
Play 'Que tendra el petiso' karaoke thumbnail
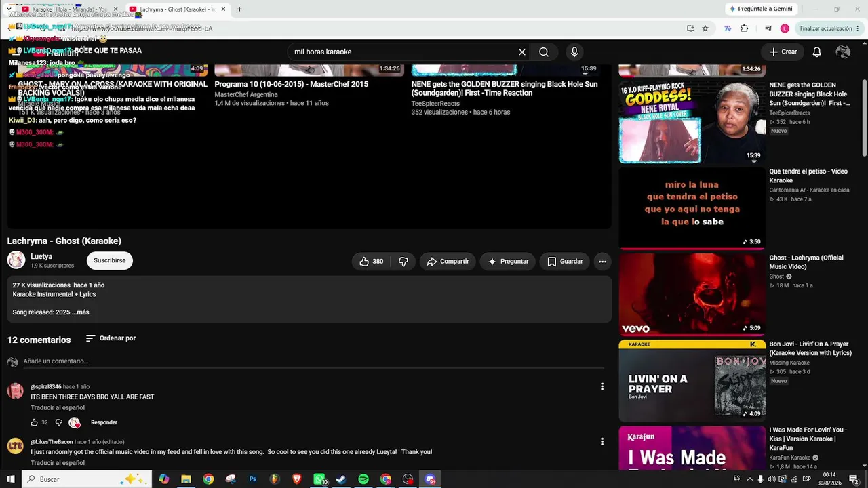pos(692,209)
